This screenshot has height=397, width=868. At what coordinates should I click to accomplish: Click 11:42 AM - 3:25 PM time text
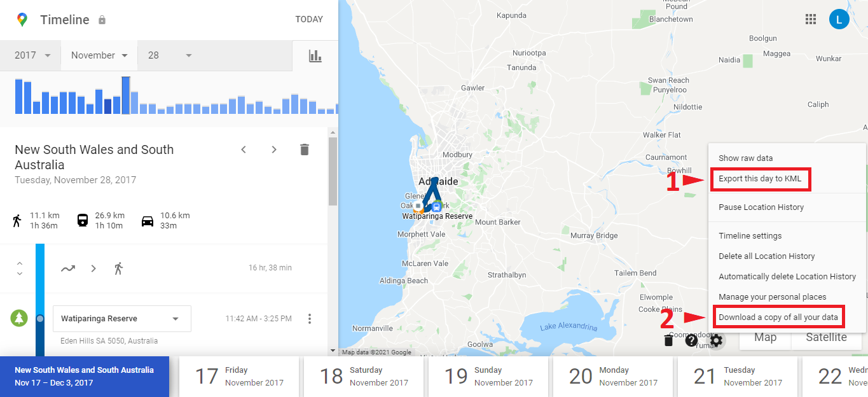(259, 319)
